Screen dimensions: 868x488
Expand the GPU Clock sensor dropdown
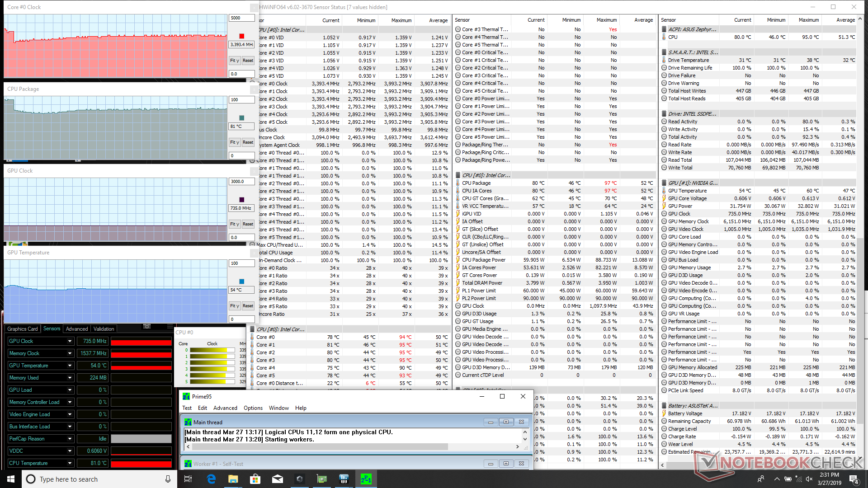pos(70,341)
